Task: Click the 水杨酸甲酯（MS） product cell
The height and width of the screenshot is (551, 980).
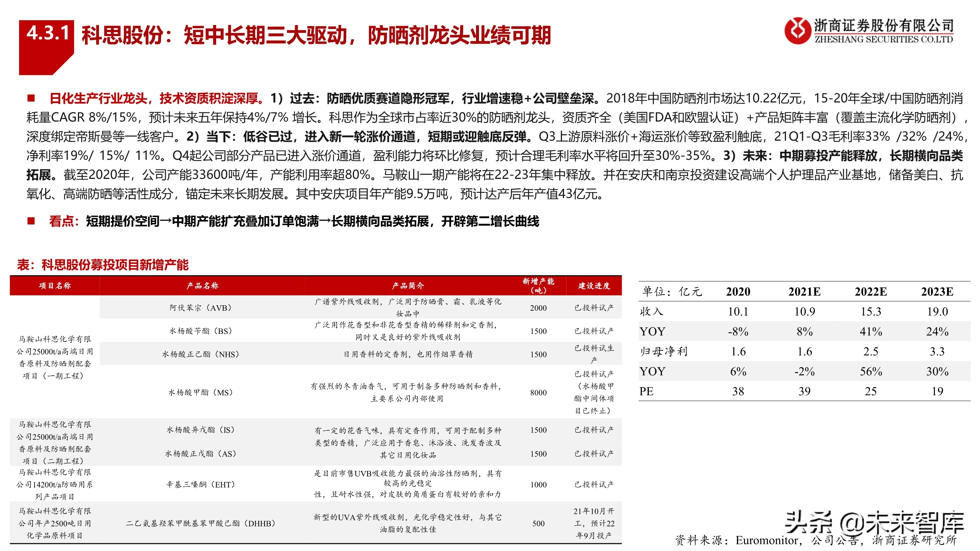Action: point(203,392)
